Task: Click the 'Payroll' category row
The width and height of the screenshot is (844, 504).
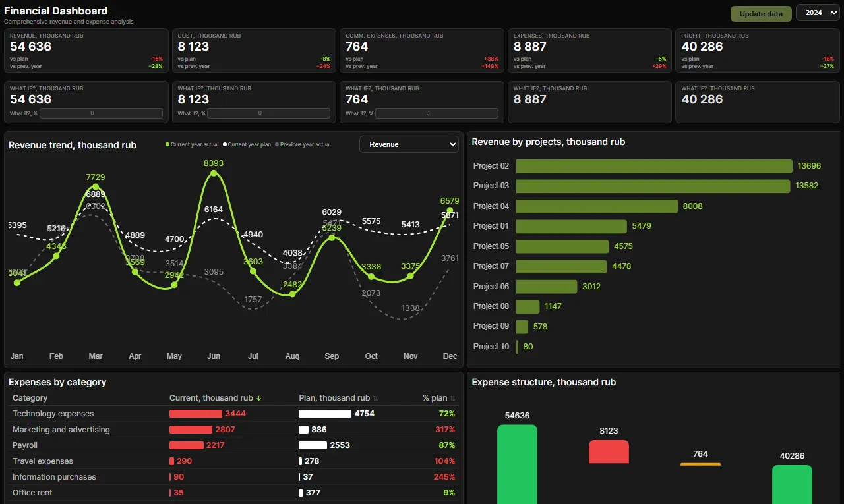Action: (x=234, y=445)
